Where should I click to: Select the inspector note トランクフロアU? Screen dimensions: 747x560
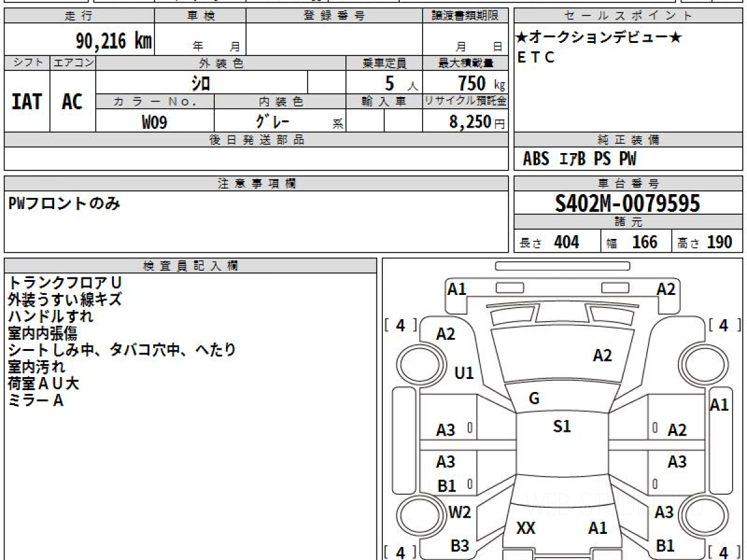(x=65, y=282)
